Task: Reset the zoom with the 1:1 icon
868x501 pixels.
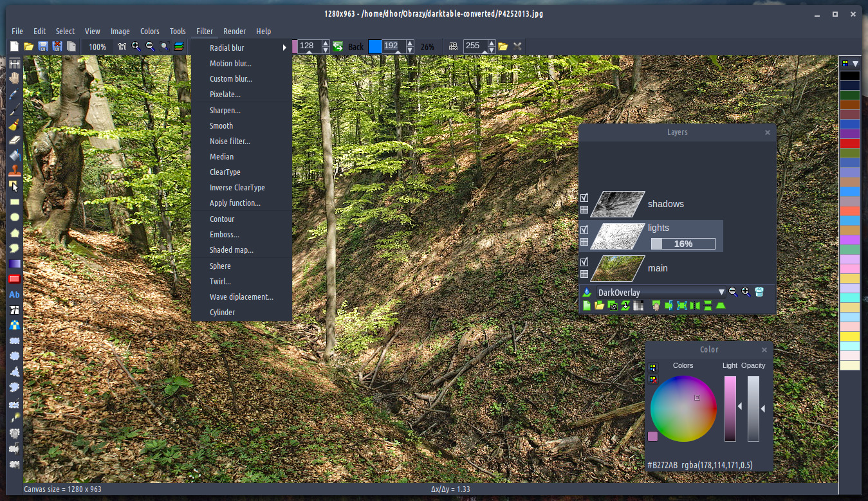Action: pyautogui.click(x=122, y=46)
